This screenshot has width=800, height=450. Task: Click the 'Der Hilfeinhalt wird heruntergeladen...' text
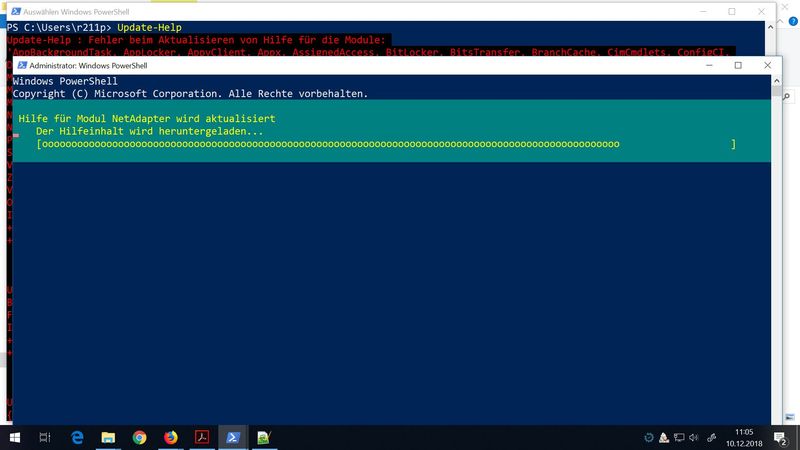[149, 131]
